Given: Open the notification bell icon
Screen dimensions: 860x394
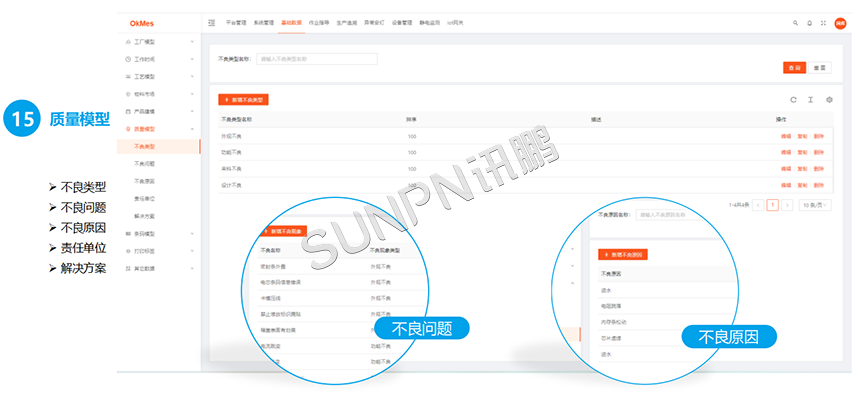Looking at the screenshot, I should tap(810, 23).
